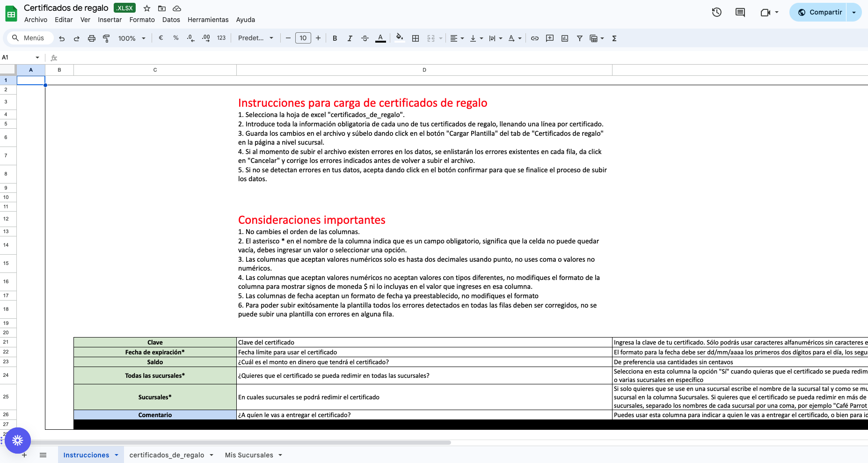Image resolution: width=868 pixels, height=463 pixels.
Task: Open version history
Action: coord(717,12)
